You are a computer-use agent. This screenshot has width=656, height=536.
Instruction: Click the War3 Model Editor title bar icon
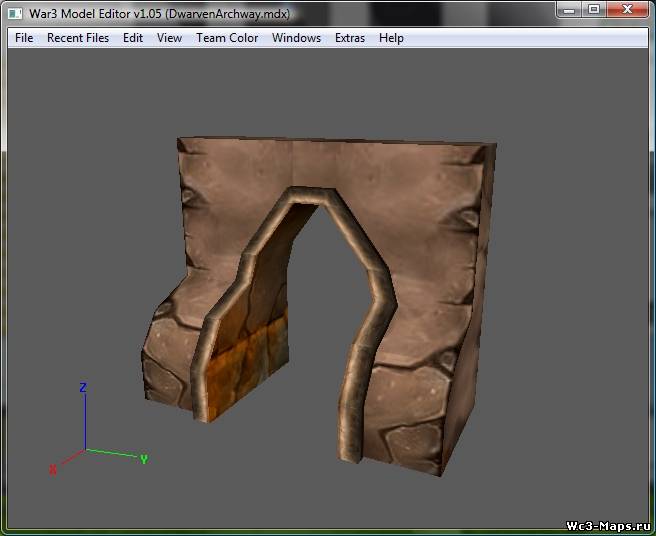[15, 13]
